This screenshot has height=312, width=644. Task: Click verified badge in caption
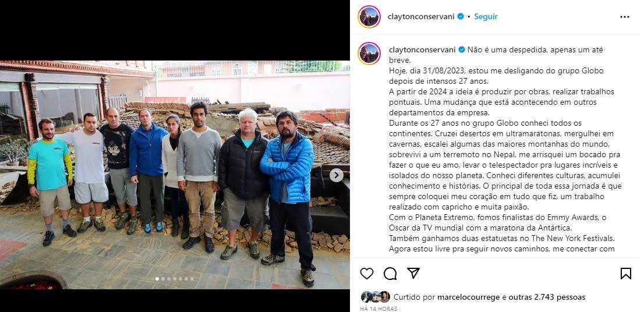tap(462, 49)
